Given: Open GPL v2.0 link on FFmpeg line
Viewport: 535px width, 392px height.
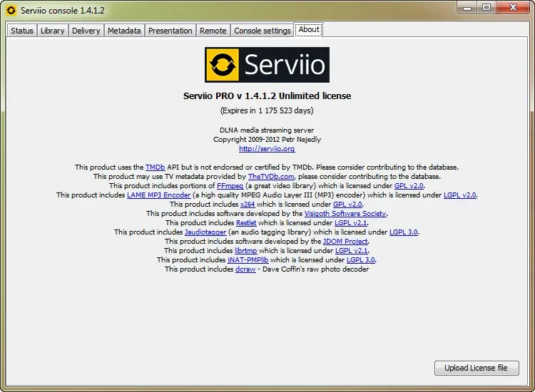Looking at the screenshot, I should pyautogui.click(x=409, y=186).
